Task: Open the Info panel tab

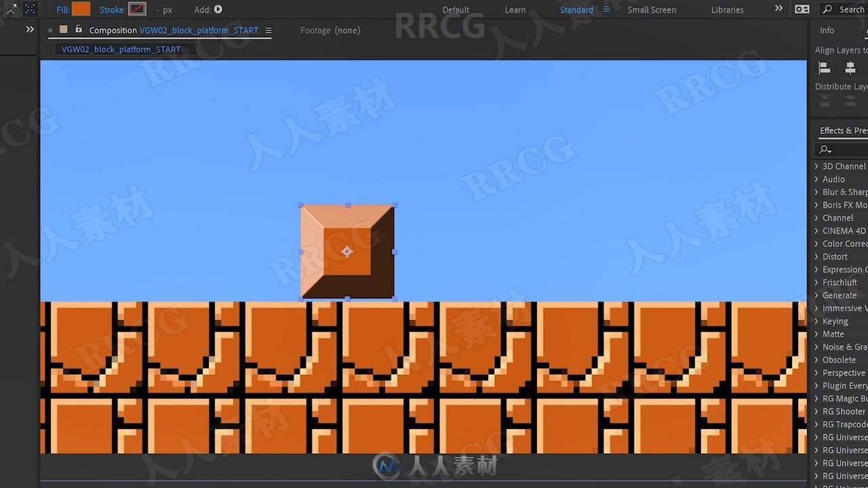Action: coord(827,30)
